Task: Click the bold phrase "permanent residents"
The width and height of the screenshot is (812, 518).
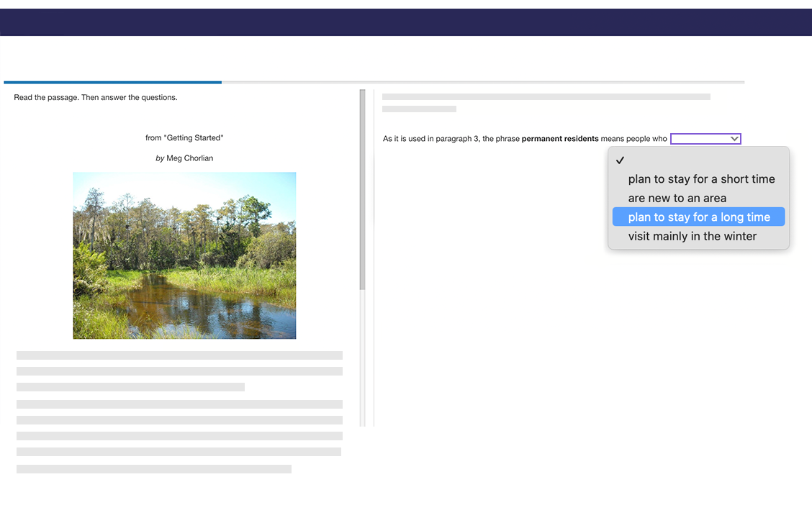Action: tap(559, 139)
